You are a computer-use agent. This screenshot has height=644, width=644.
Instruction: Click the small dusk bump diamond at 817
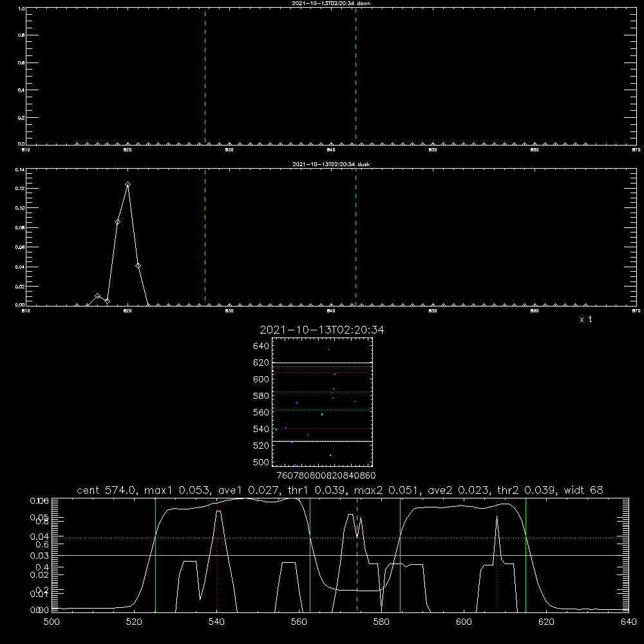click(97, 296)
